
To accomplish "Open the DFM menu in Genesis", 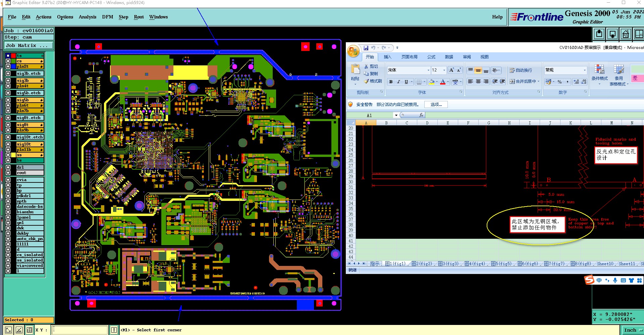I will click(108, 17).
